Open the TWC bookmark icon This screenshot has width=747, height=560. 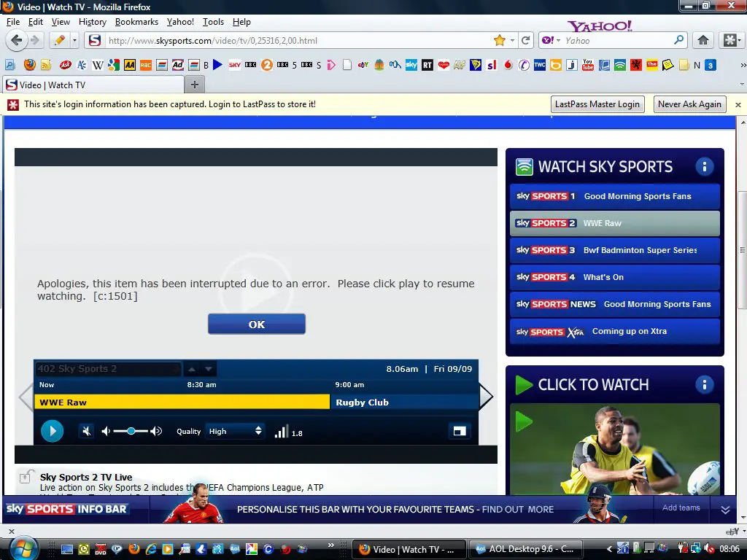(x=540, y=65)
